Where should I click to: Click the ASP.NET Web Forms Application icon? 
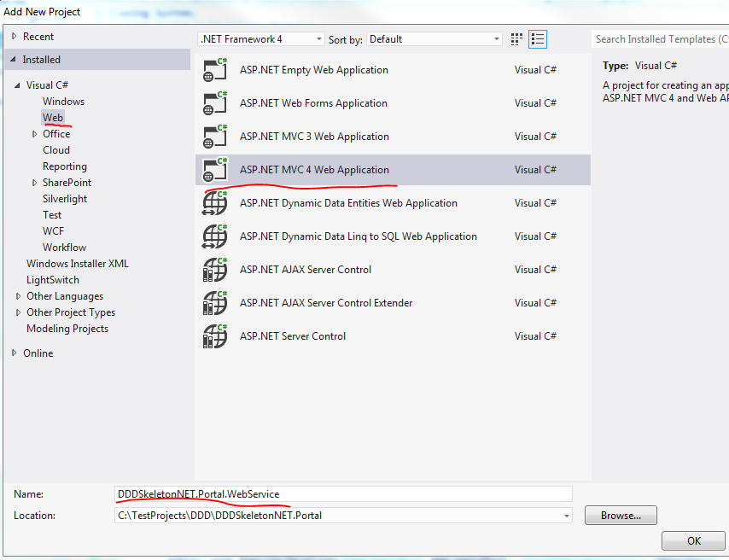point(215,103)
